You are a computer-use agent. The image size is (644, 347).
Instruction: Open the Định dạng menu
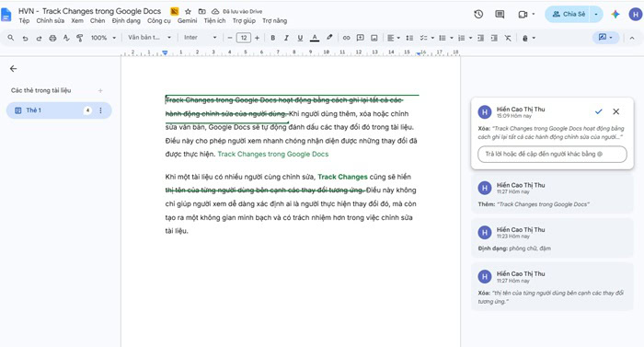pos(126,21)
